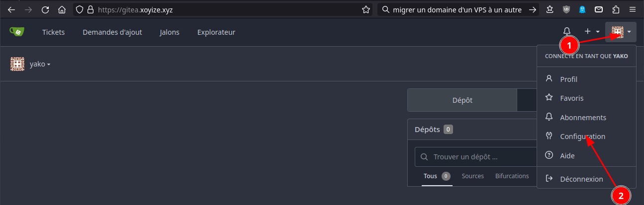Select the Sources filter tab

coord(472,176)
